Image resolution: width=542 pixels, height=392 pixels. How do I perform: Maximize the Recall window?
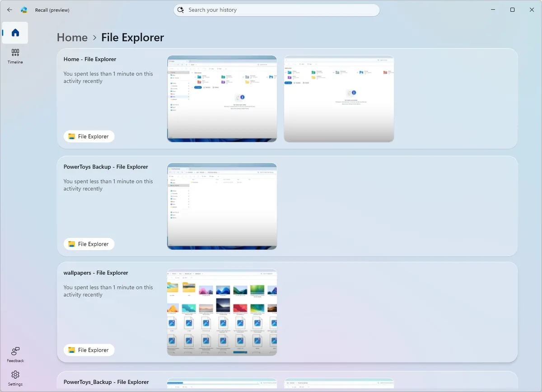tap(512, 9)
